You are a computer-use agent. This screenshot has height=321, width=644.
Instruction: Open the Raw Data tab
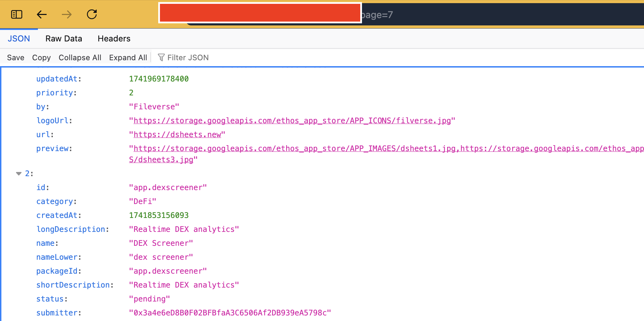tap(64, 39)
